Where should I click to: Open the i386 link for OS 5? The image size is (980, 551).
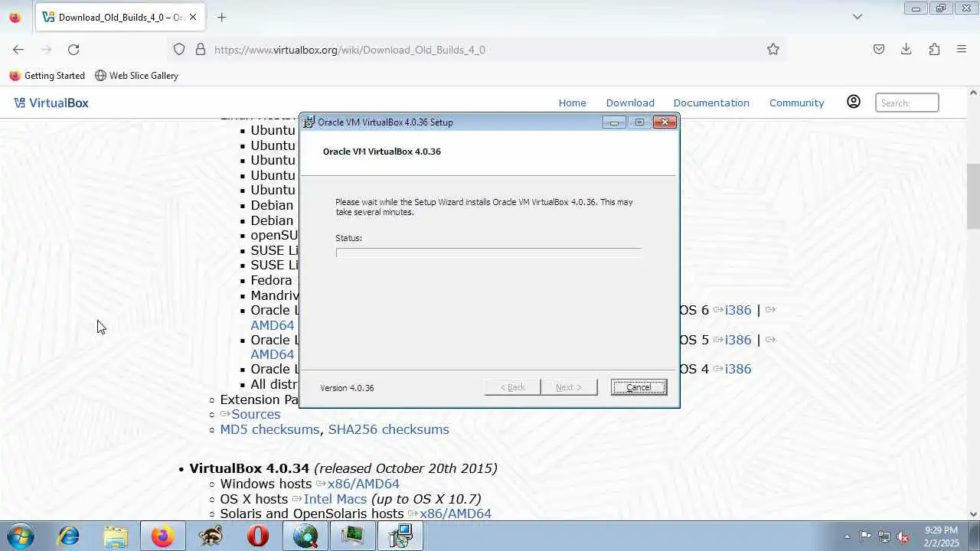(737, 340)
